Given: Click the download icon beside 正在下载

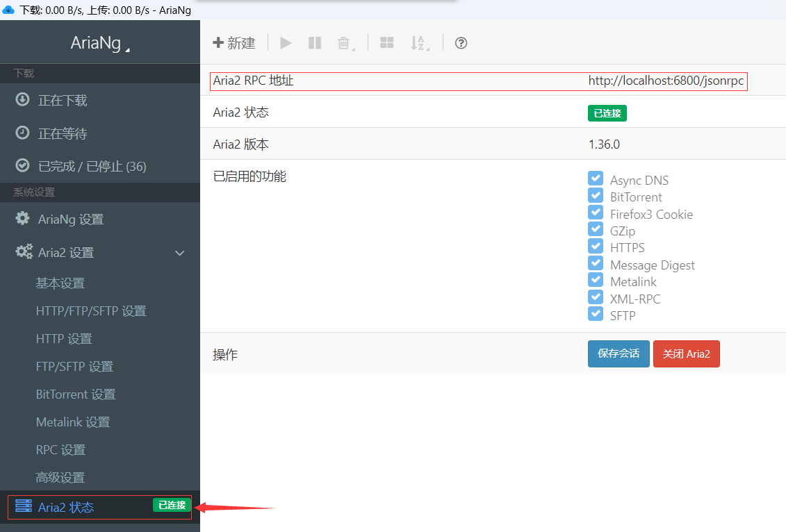Looking at the screenshot, I should click(23, 100).
